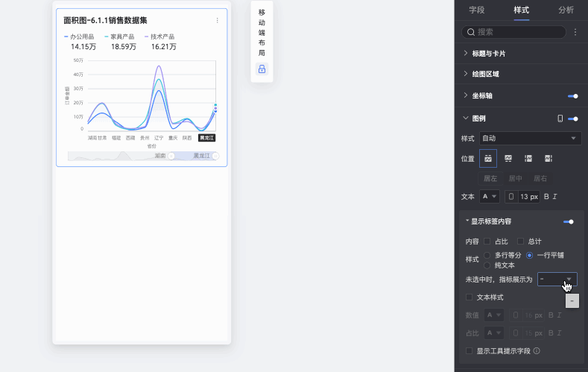Enable the 显示工具提示字段 checkbox
This screenshot has width=588, height=372.
click(x=469, y=351)
